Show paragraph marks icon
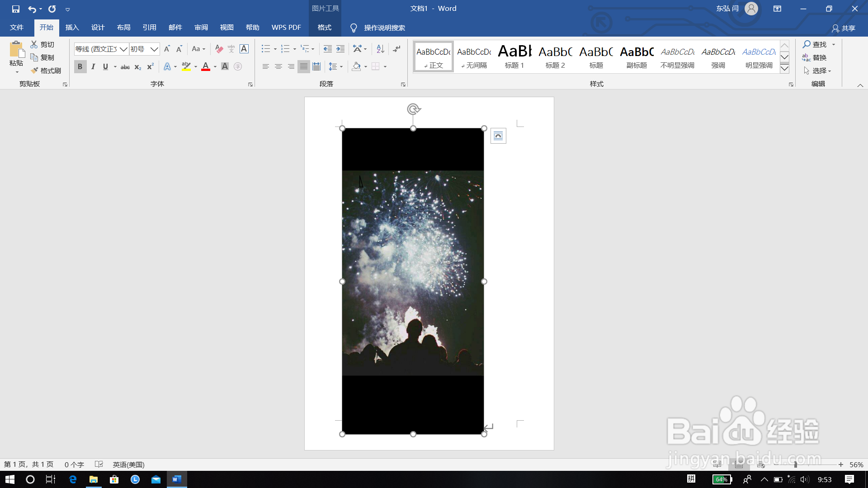The height and width of the screenshot is (488, 868). coord(396,49)
